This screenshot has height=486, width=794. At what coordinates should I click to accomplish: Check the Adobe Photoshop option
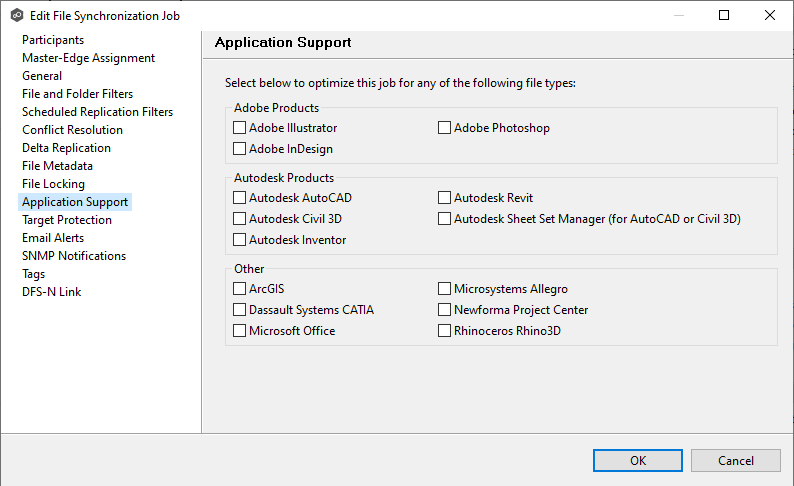pos(445,128)
